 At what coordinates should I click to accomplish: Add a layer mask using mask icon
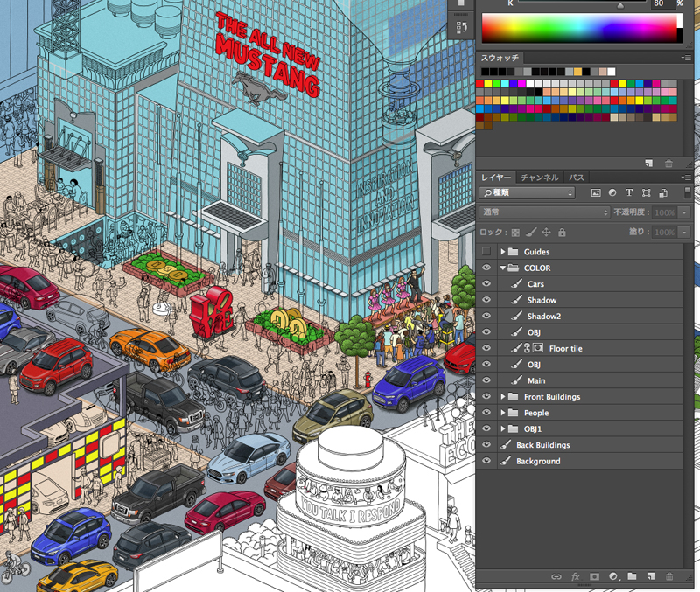point(594,576)
